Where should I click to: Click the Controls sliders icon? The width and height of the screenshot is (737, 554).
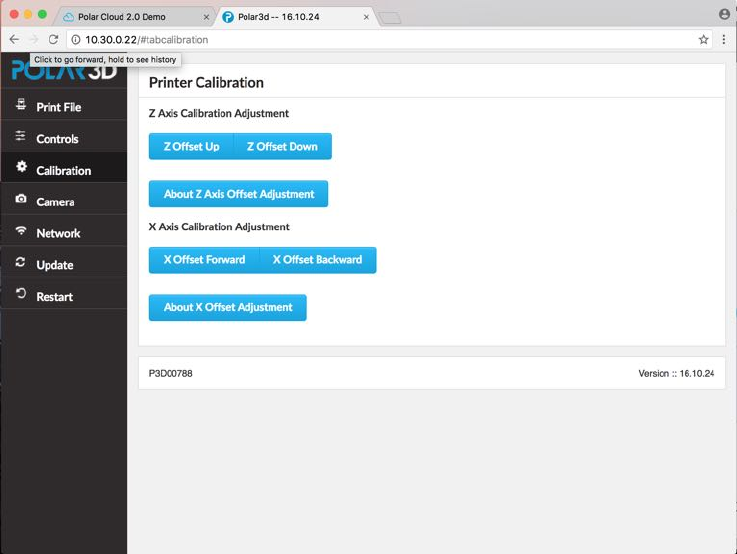[21, 137]
